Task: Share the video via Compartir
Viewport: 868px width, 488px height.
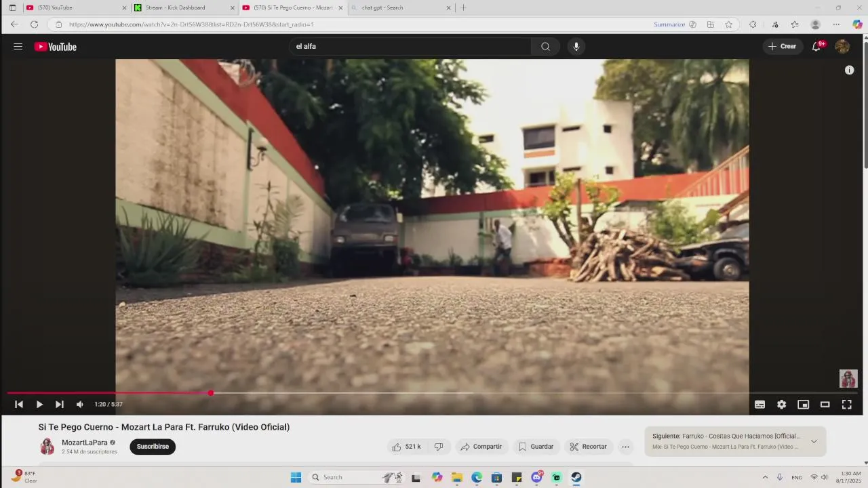Action: pos(481,447)
